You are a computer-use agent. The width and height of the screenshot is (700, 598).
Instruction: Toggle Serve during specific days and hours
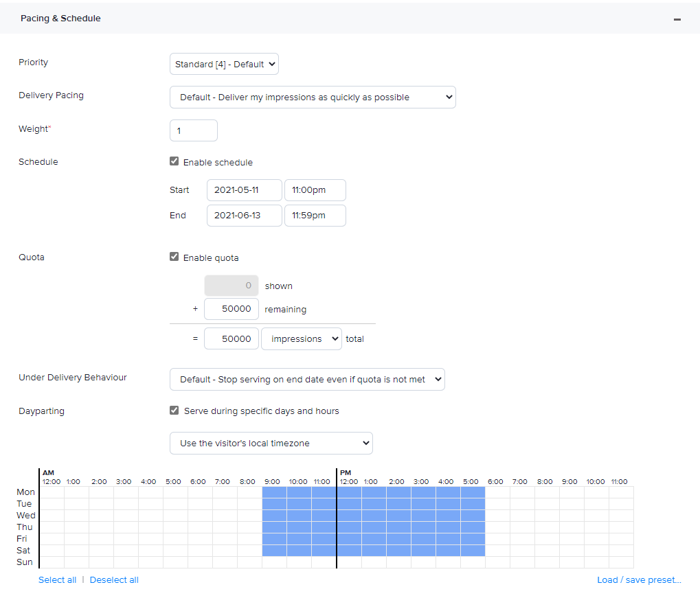click(174, 410)
